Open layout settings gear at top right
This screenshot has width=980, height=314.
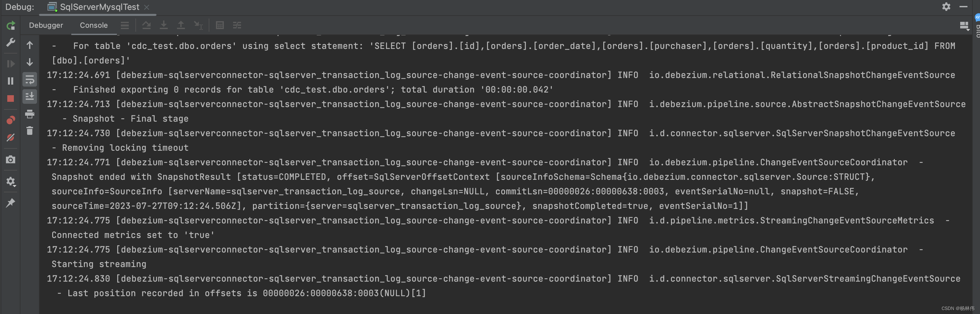point(947,7)
